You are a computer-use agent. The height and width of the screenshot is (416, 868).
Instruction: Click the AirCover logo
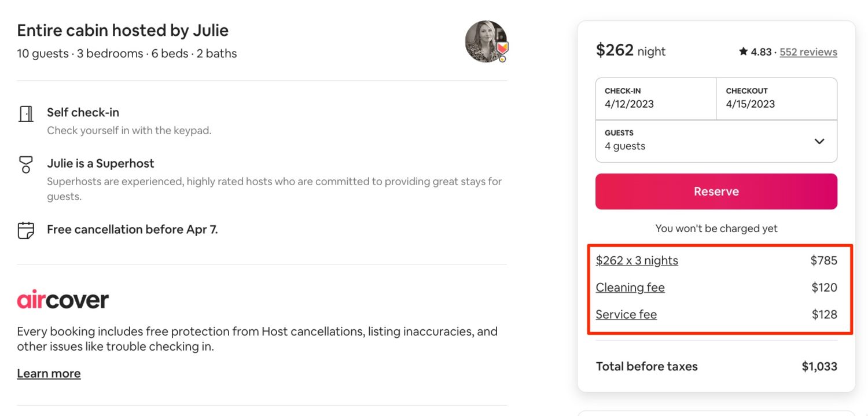click(x=62, y=300)
